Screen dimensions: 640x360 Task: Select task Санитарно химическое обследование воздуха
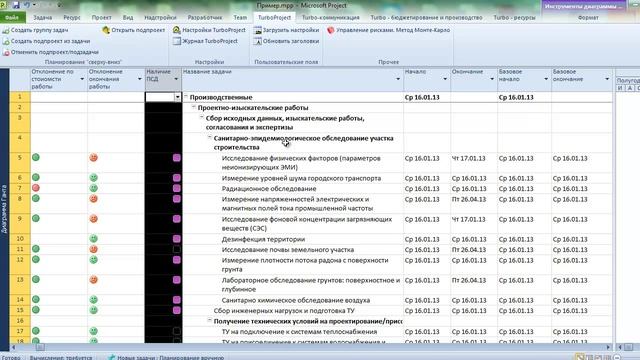[x=296, y=300]
